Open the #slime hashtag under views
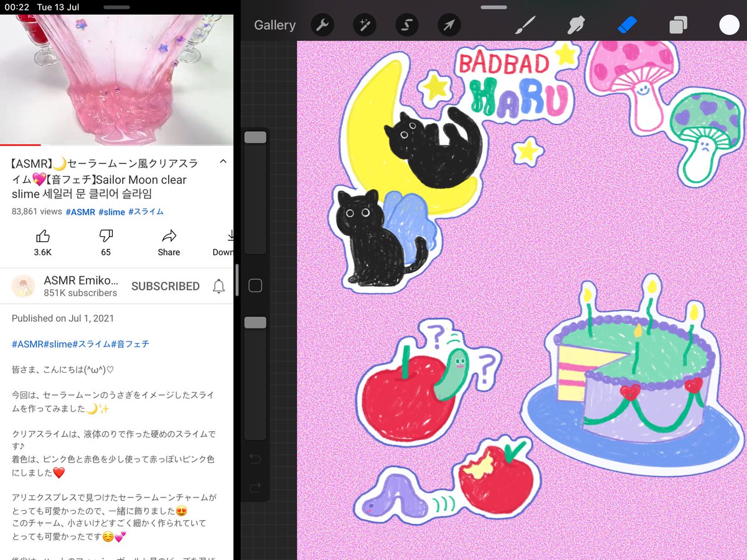The image size is (747, 560). point(111,212)
